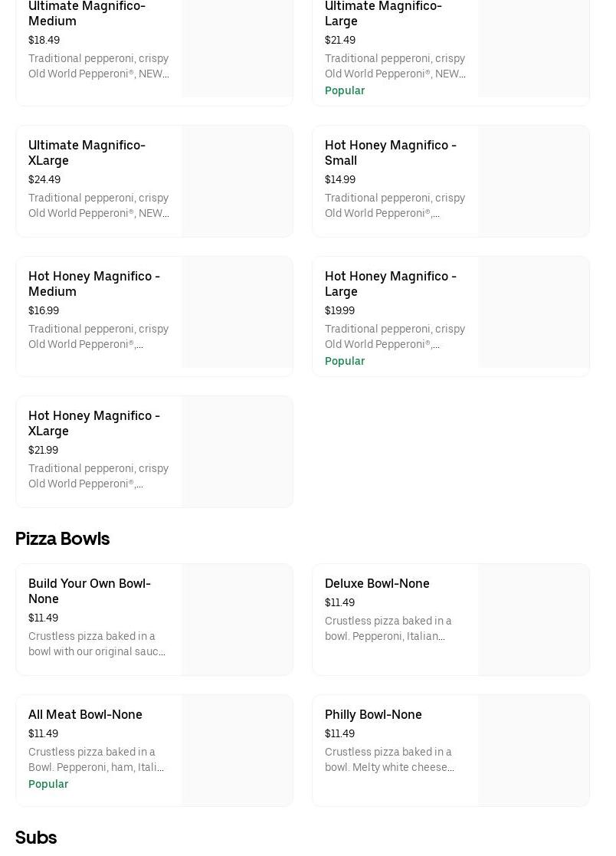Choose the Hot Honey Magnifico - Small title
This screenshot has height=856, width=616.
390,153
